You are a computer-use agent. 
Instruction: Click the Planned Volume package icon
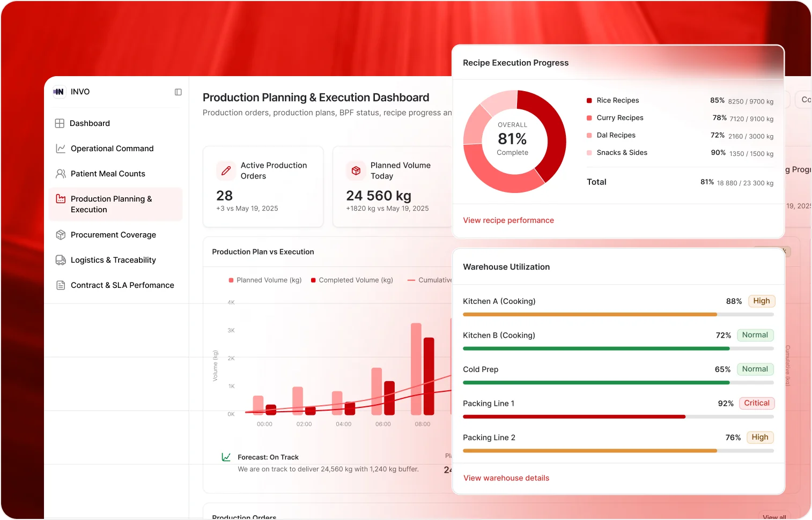tap(356, 170)
